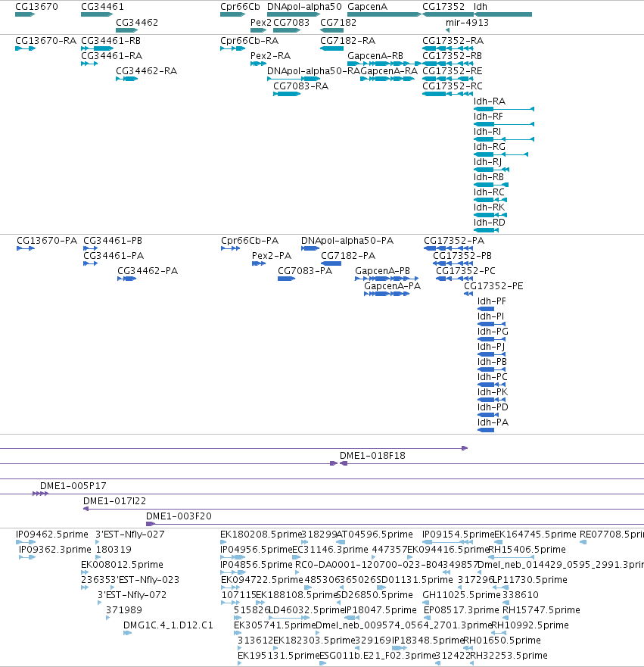Select transcript Pex2-RA
This screenshot has width=644, height=667.
point(258,64)
